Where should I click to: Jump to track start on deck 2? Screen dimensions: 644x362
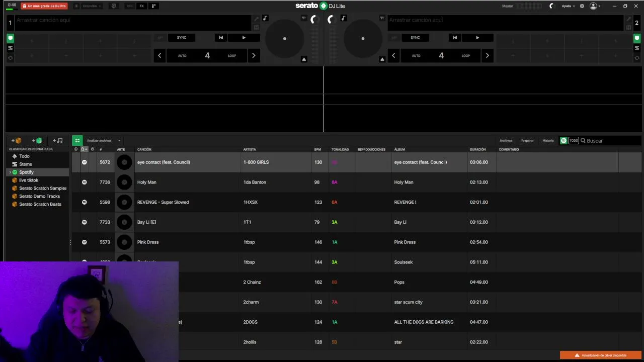click(455, 38)
